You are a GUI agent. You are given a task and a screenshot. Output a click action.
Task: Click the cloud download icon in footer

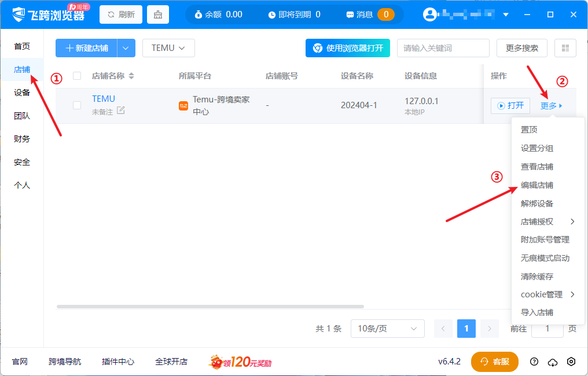(x=553, y=362)
